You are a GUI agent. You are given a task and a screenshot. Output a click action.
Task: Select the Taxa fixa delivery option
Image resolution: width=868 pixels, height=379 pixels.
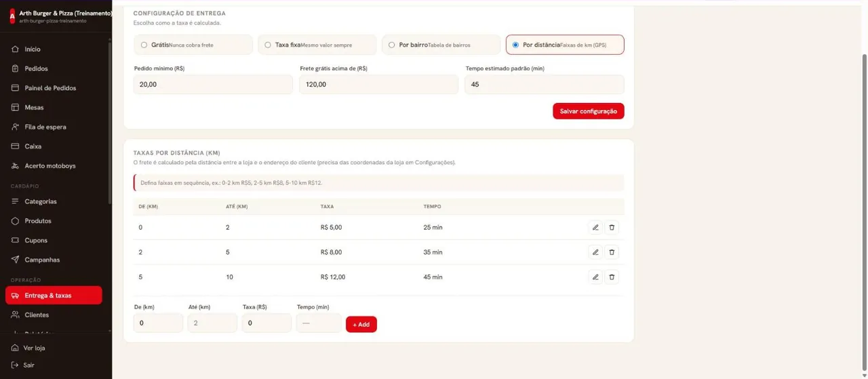(x=317, y=45)
